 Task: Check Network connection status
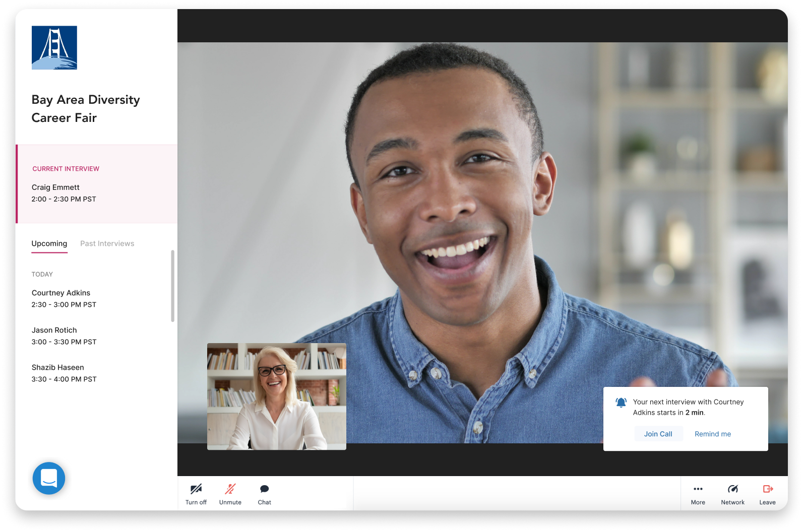click(x=732, y=494)
